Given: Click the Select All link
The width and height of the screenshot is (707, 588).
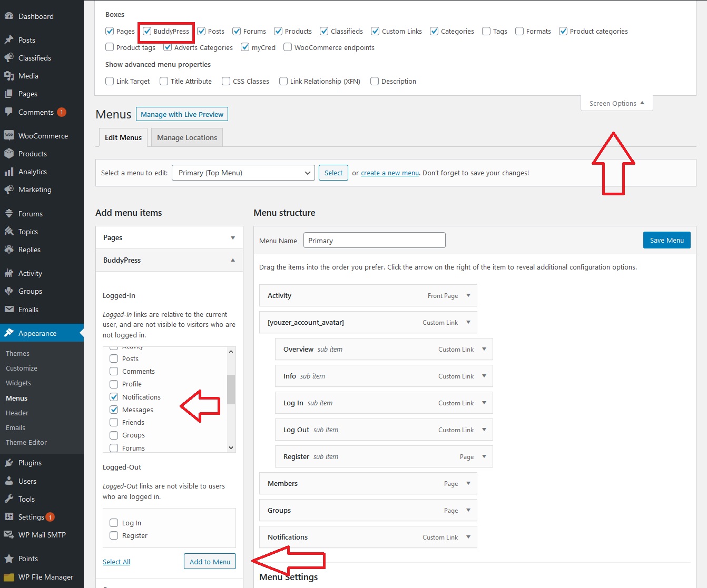Looking at the screenshot, I should point(116,562).
